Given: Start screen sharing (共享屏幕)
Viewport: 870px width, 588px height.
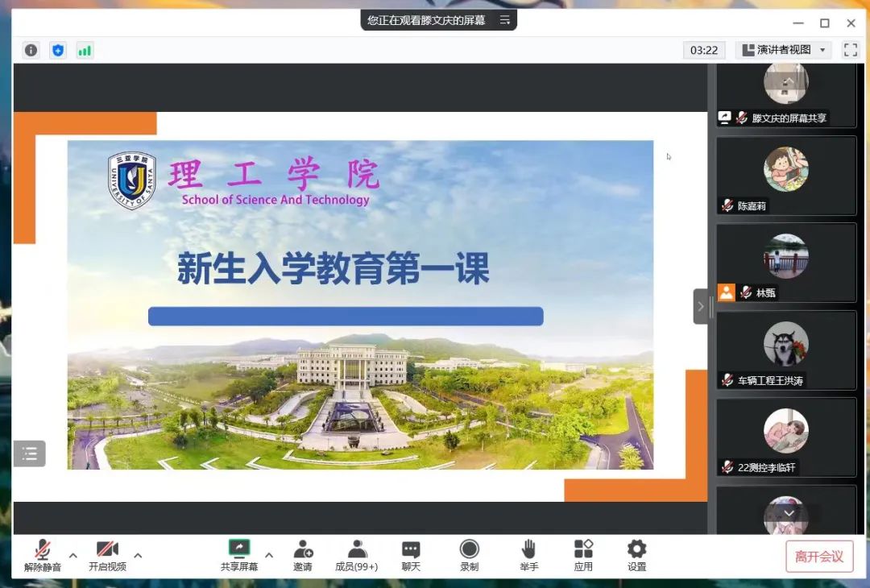Looking at the screenshot, I should pos(239,555).
